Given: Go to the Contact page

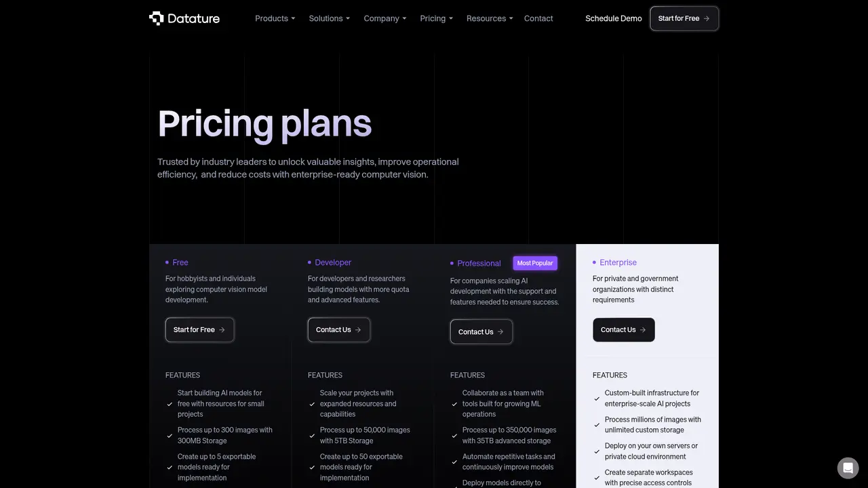Looking at the screenshot, I should (x=538, y=18).
